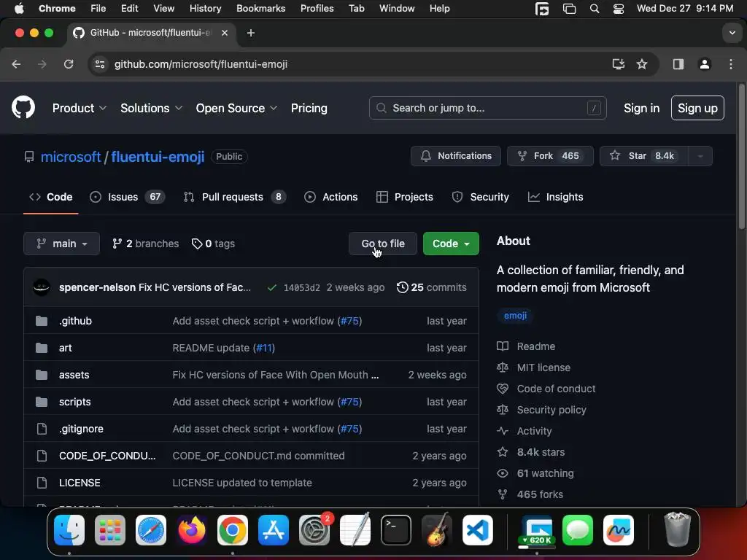The width and height of the screenshot is (747, 560).
Task: Expand the Open Source dropdown
Action: coord(236,108)
